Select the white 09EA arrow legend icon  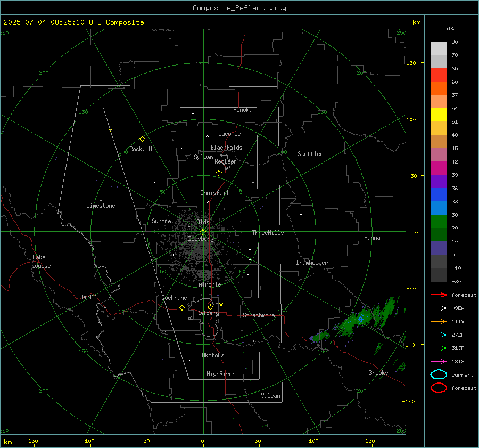439,308
